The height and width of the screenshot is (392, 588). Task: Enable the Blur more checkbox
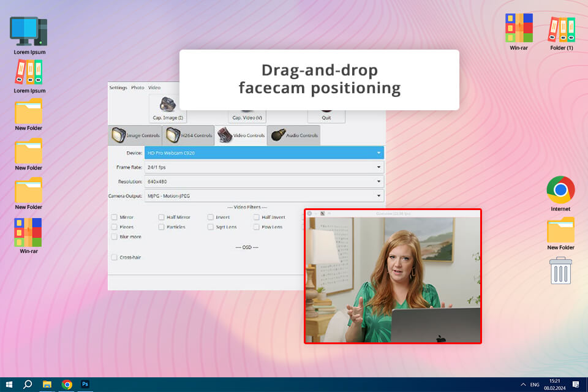114,236
